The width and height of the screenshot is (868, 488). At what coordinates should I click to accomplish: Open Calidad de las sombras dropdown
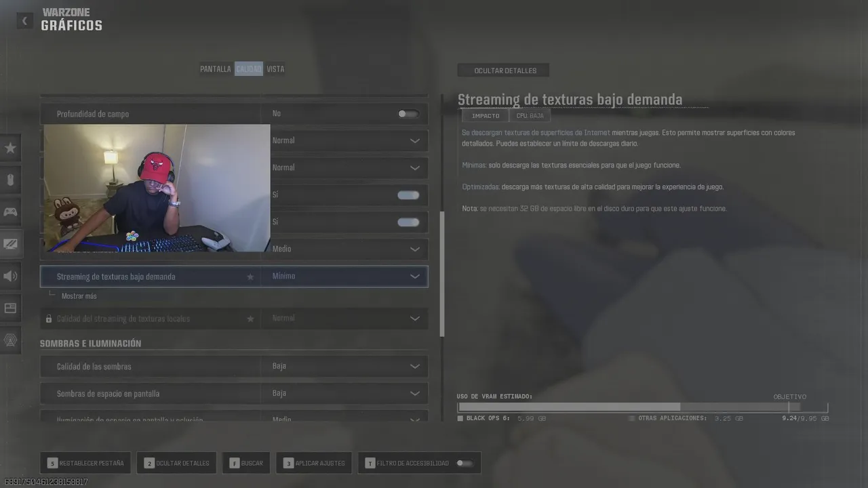point(344,366)
